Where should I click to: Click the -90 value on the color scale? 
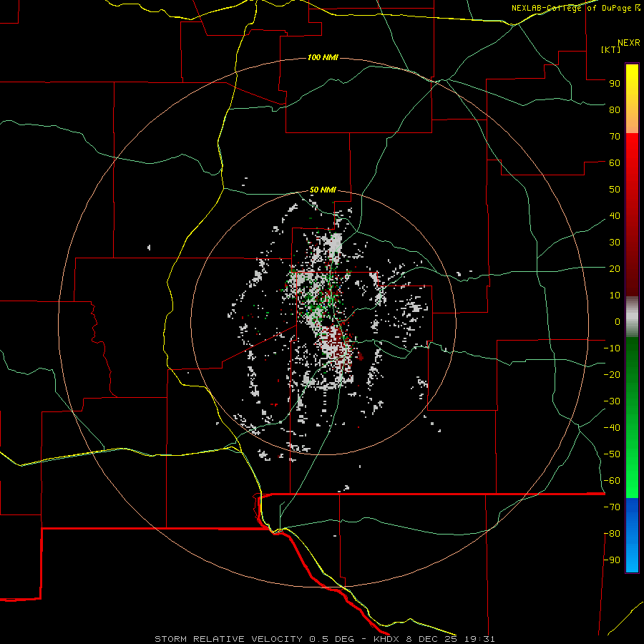tap(612, 560)
